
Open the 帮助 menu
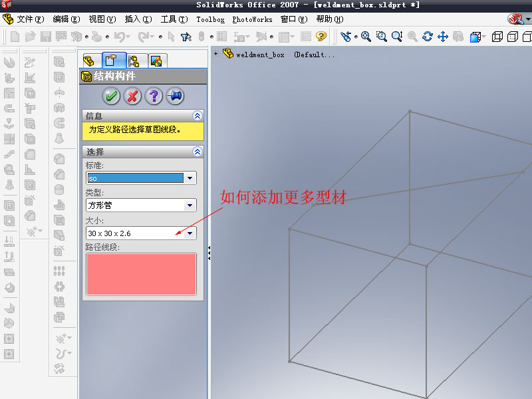330,19
